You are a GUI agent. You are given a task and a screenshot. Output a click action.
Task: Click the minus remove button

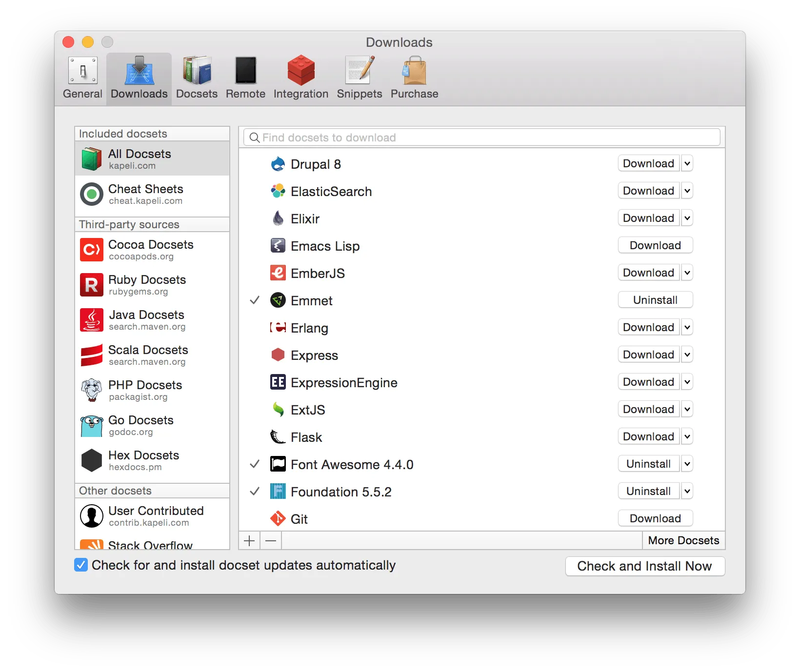click(x=271, y=540)
